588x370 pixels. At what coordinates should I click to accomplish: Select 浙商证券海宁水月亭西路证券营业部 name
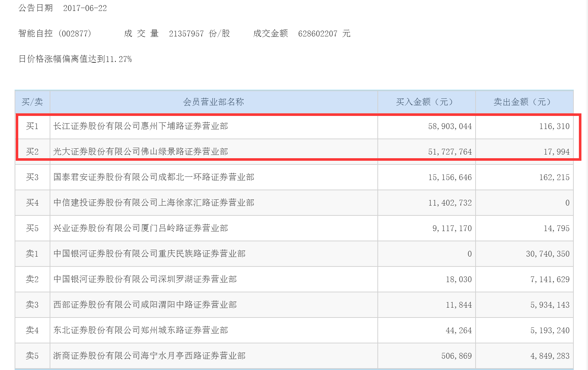(x=149, y=356)
